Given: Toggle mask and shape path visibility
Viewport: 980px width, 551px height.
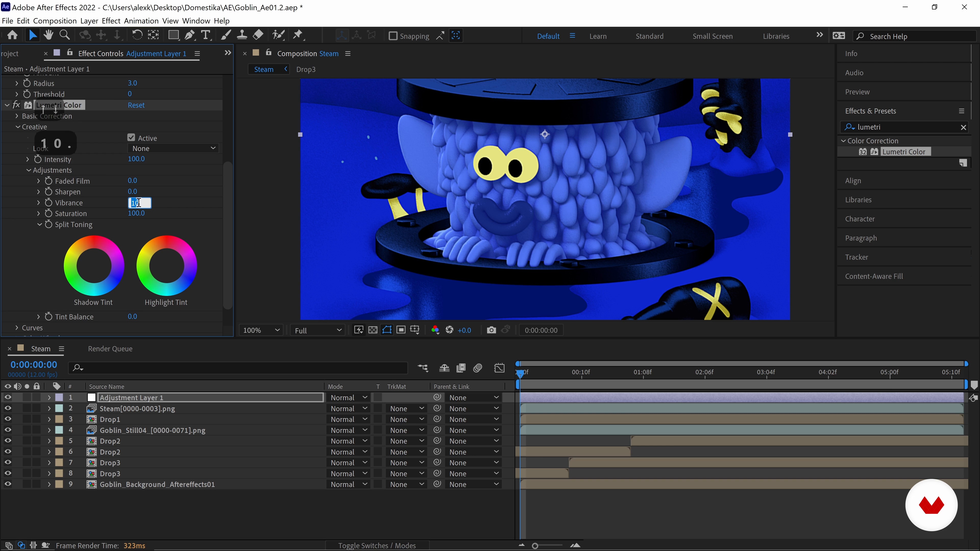Looking at the screenshot, I should pyautogui.click(x=387, y=330).
